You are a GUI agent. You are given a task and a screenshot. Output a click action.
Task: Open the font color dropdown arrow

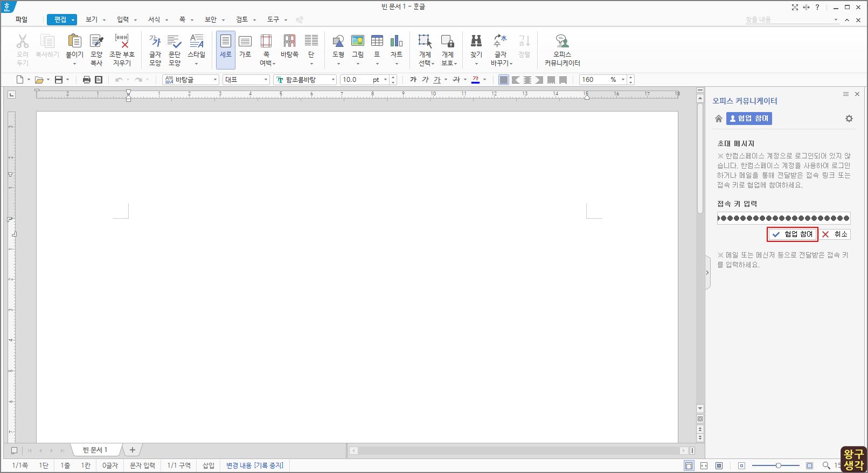point(484,80)
